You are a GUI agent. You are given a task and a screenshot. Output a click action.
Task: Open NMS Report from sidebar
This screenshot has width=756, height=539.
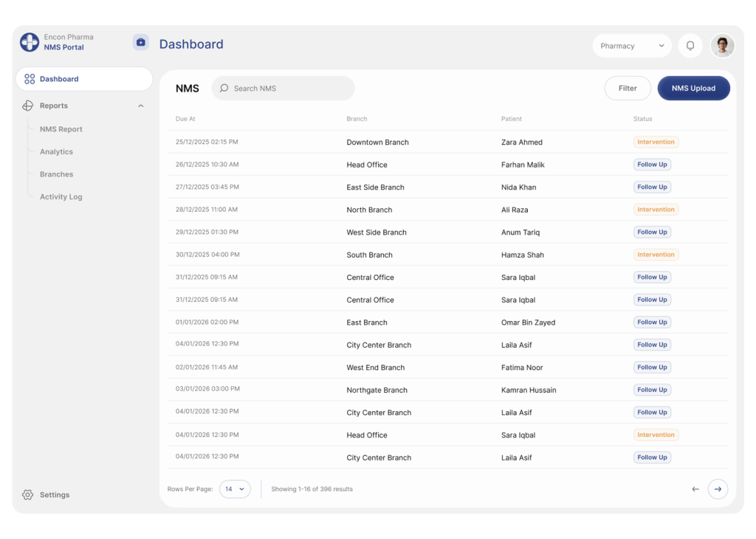pos(61,129)
